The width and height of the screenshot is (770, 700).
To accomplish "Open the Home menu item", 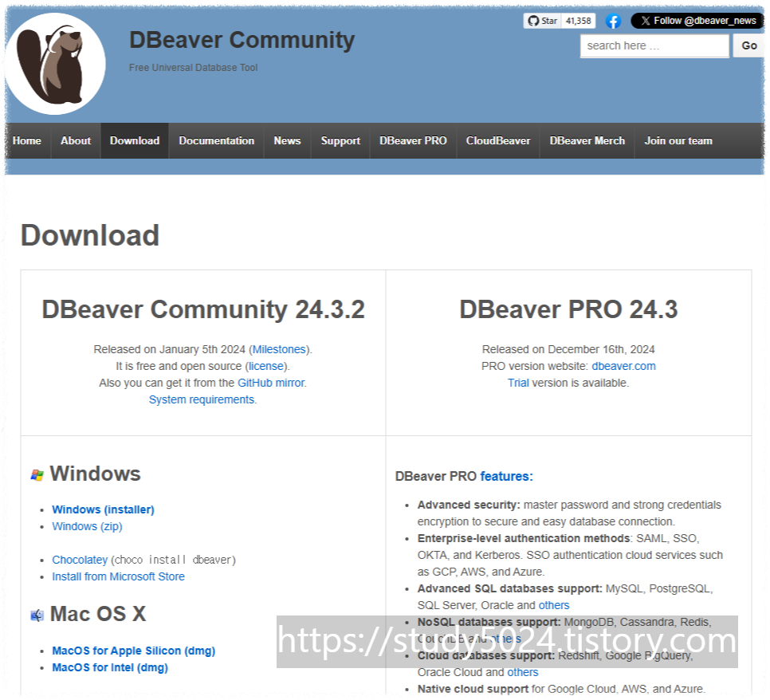I will (27, 141).
